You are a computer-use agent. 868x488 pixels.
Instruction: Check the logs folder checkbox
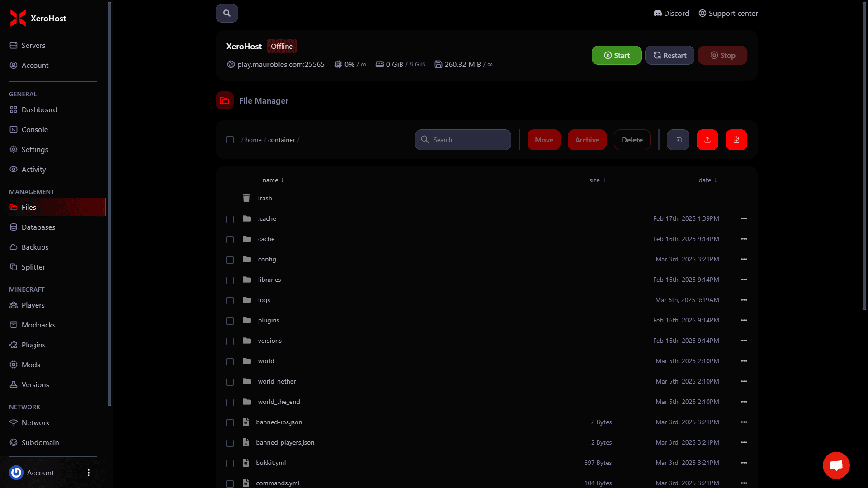[230, 300]
